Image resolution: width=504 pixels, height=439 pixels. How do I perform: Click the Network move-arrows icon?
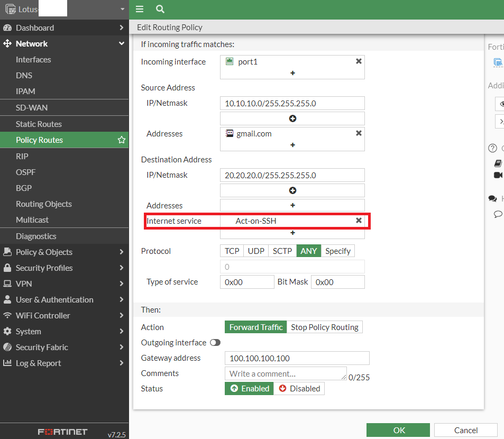click(x=7, y=43)
